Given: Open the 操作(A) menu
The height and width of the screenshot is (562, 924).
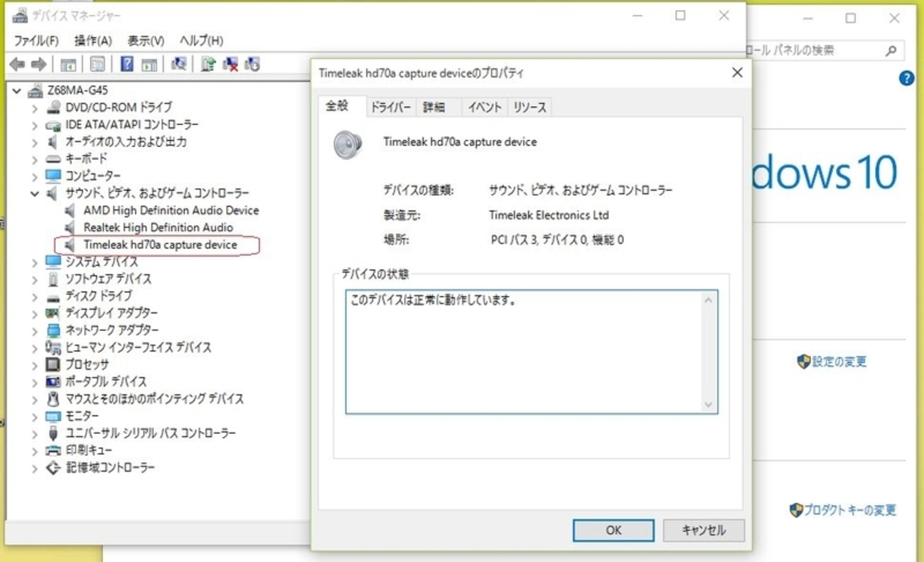Looking at the screenshot, I should pos(93,41).
